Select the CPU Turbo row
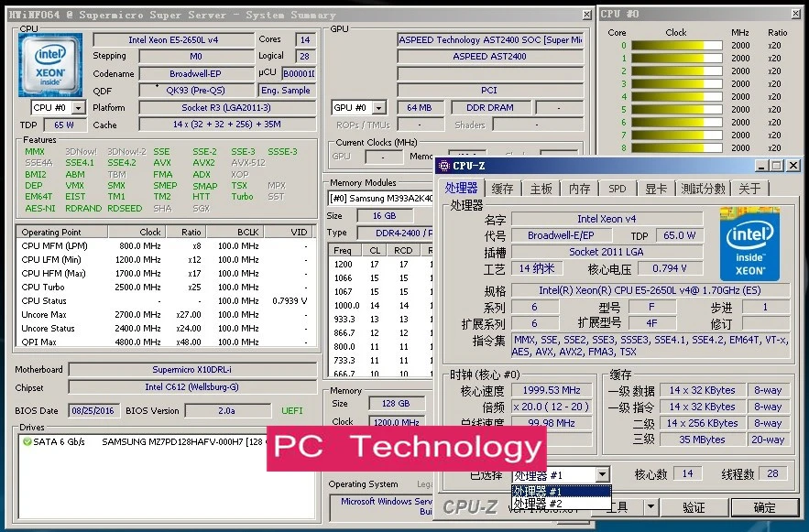The height and width of the screenshot is (532, 809). [x=166, y=288]
